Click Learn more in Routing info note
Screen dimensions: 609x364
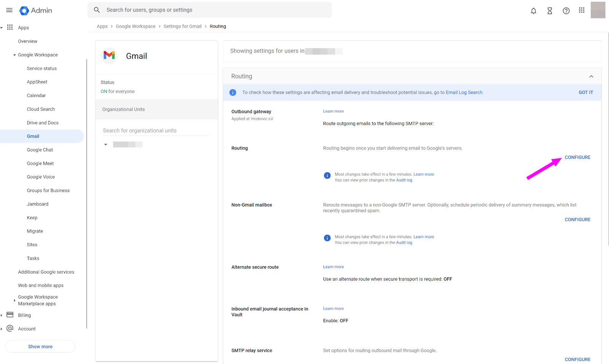point(424,174)
